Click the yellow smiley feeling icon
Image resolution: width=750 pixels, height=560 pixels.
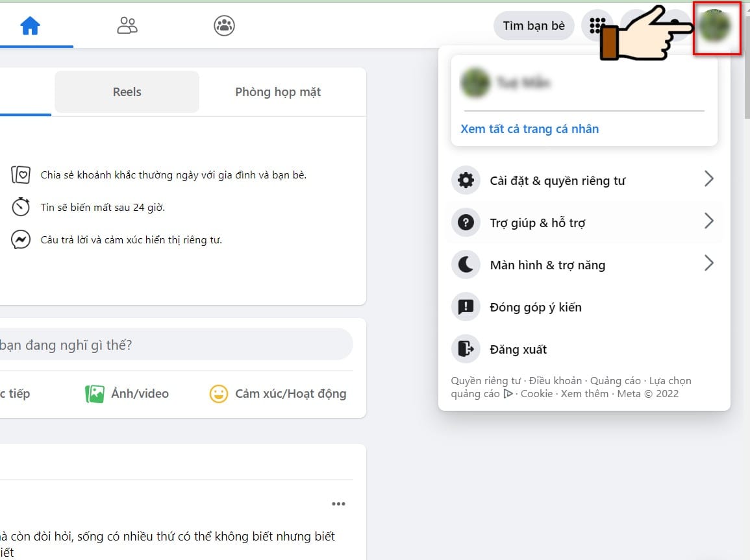[x=219, y=394]
